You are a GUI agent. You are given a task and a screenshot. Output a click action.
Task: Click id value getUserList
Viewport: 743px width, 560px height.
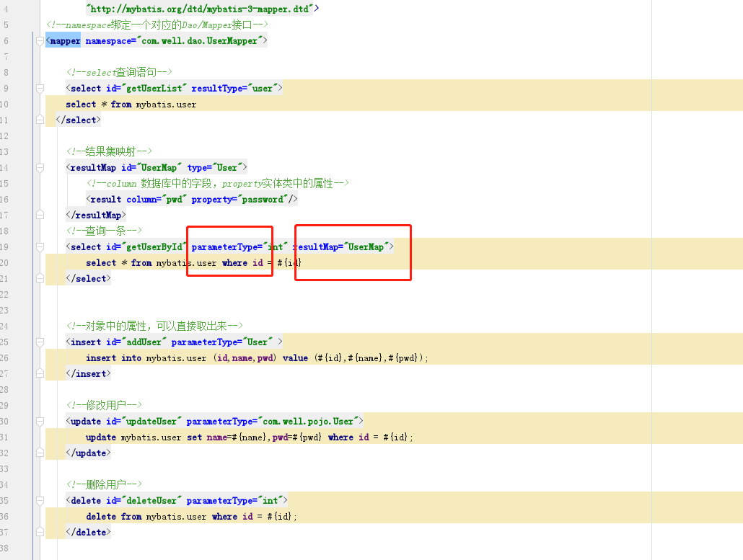point(154,89)
